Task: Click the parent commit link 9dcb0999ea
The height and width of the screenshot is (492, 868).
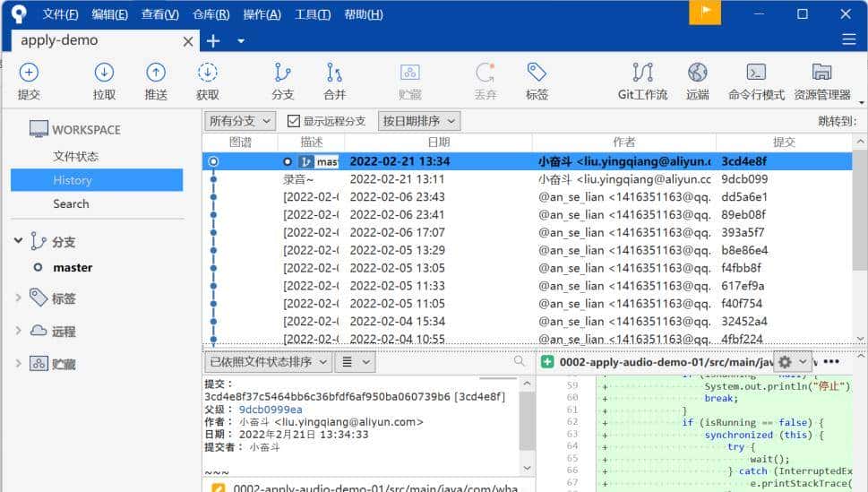Action: (271, 410)
